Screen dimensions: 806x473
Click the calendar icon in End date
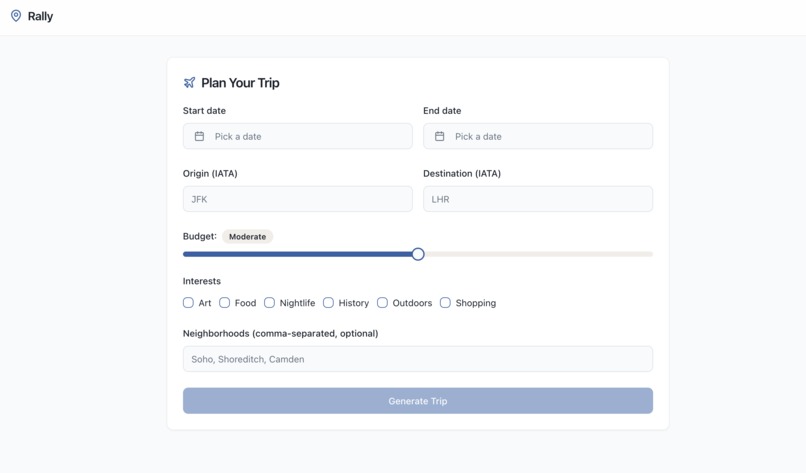(439, 136)
